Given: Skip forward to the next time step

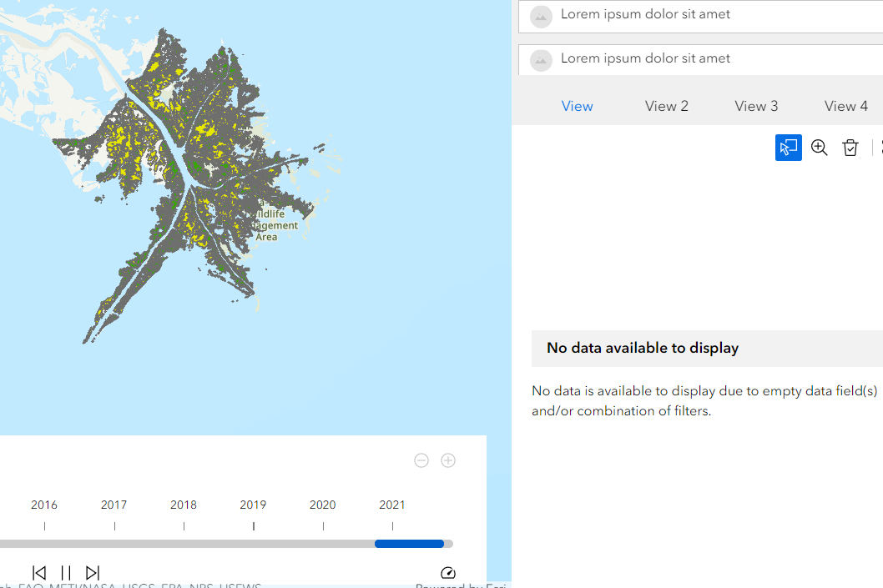Looking at the screenshot, I should (x=92, y=572).
